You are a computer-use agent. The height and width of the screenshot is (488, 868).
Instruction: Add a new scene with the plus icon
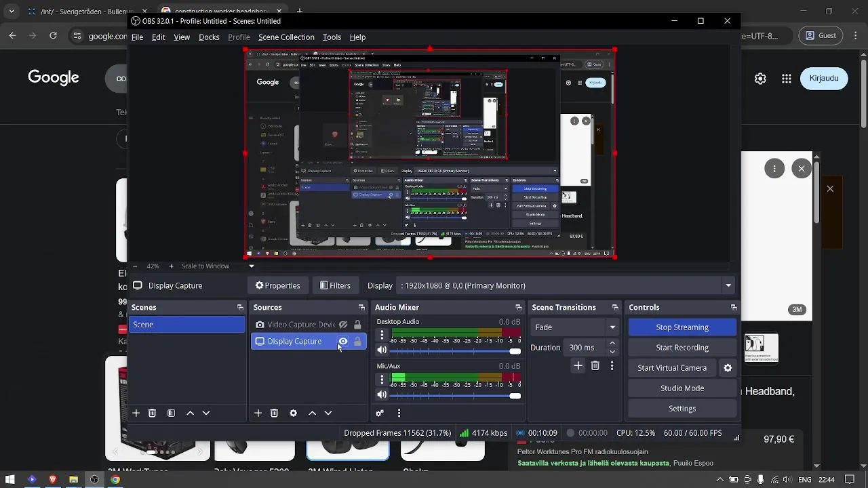click(x=136, y=413)
